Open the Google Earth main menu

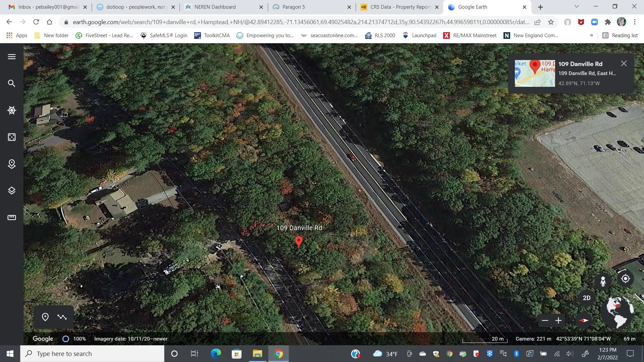(12, 57)
